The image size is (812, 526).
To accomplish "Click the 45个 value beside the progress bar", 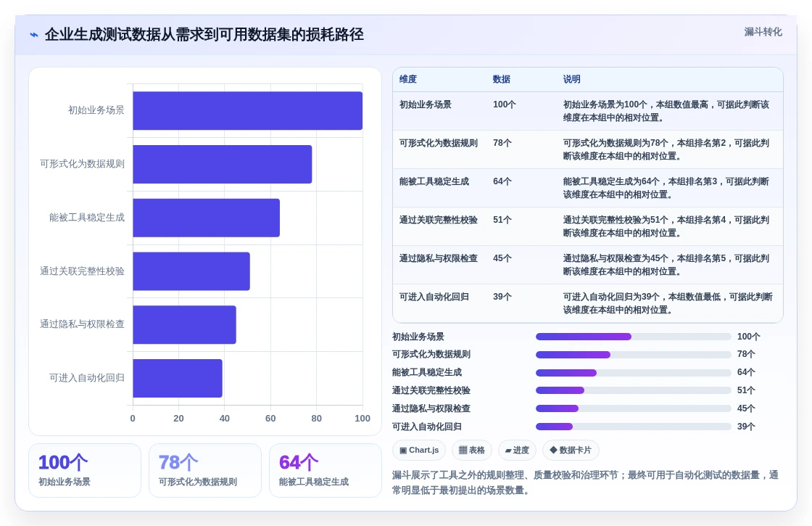I will point(746,408).
